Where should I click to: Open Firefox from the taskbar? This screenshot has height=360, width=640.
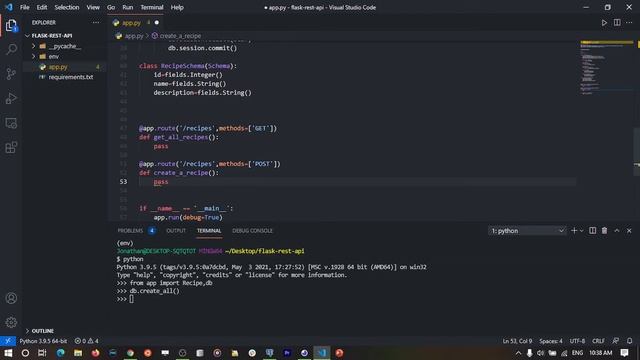click(x=95, y=353)
